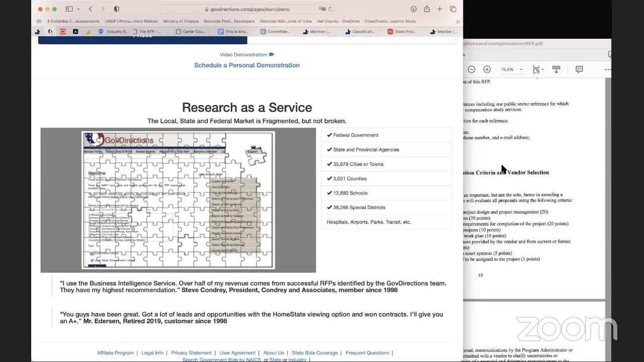The width and height of the screenshot is (644, 362).
Task: Open the 'Ministry of Finance' bookmark
Action: 181,21
